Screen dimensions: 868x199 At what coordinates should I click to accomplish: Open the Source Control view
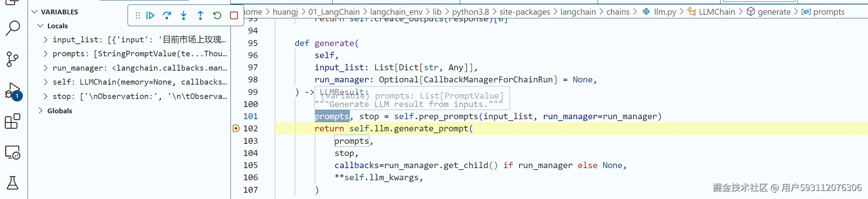coord(13,59)
